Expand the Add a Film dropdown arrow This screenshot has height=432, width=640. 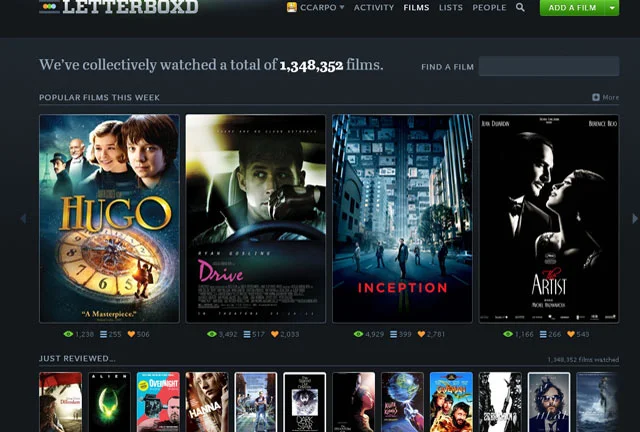[x=612, y=8]
